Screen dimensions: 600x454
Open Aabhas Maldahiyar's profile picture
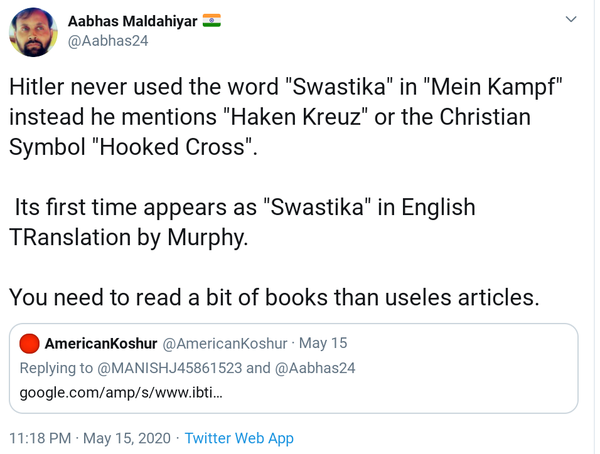click(33, 32)
